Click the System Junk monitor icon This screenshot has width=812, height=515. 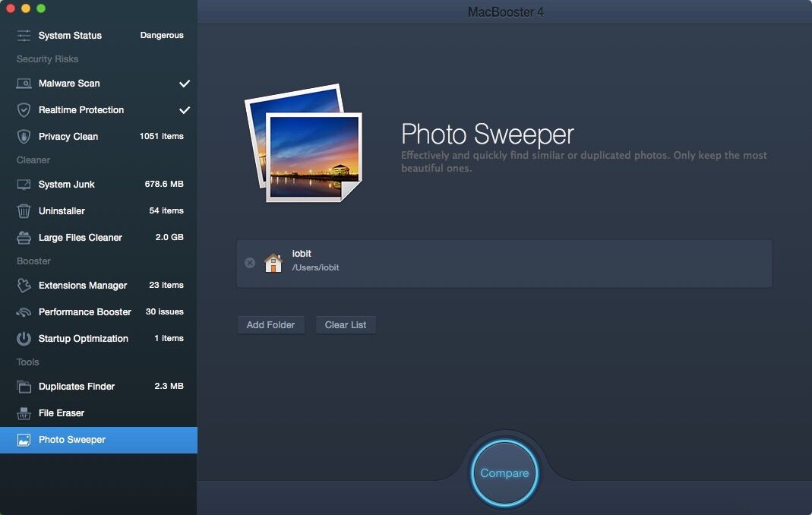tap(24, 185)
